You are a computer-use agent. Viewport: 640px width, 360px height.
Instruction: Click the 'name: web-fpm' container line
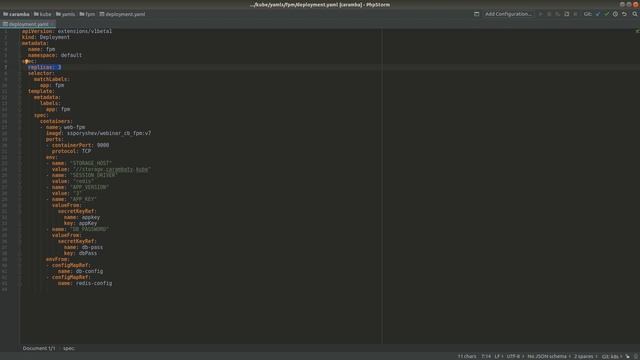pos(65,127)
